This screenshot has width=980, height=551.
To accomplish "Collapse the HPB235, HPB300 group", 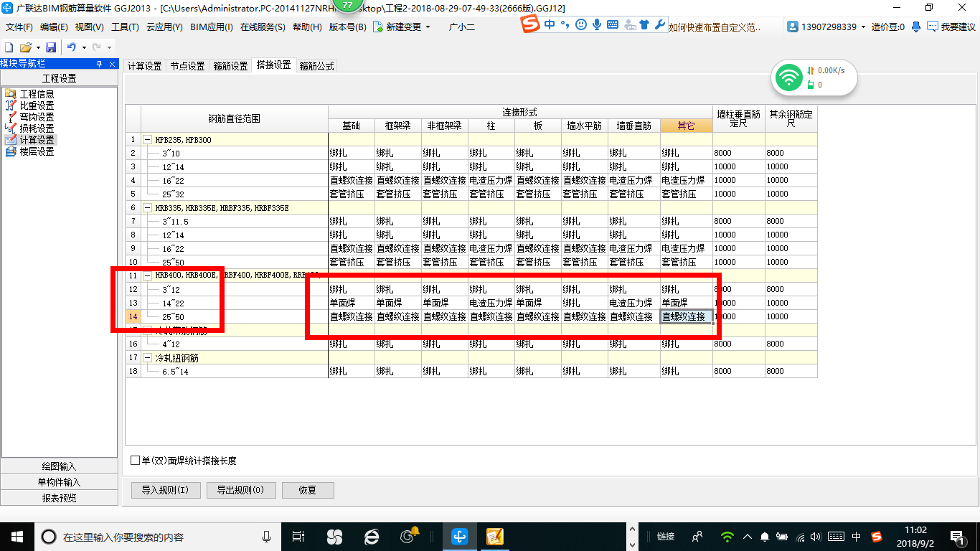I will [147, 139].
